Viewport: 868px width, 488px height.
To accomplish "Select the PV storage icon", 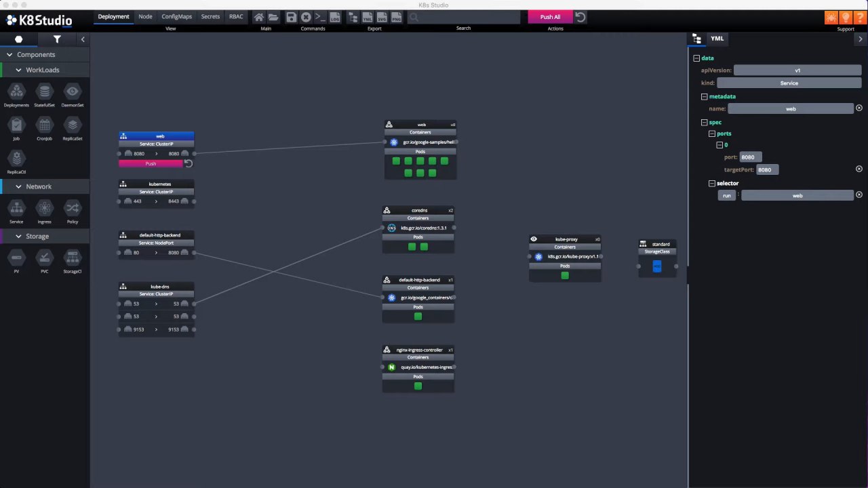I will 16,258.
